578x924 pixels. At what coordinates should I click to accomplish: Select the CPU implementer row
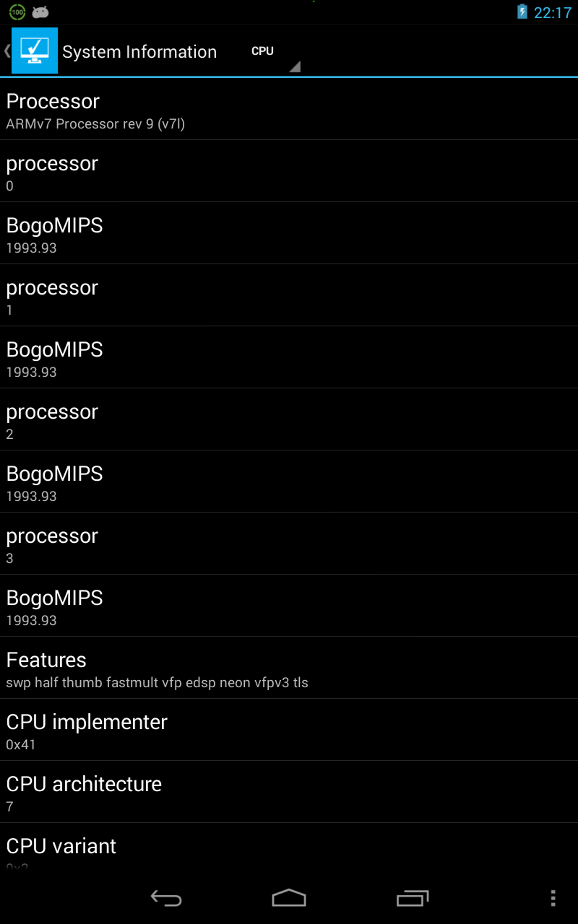289,729
